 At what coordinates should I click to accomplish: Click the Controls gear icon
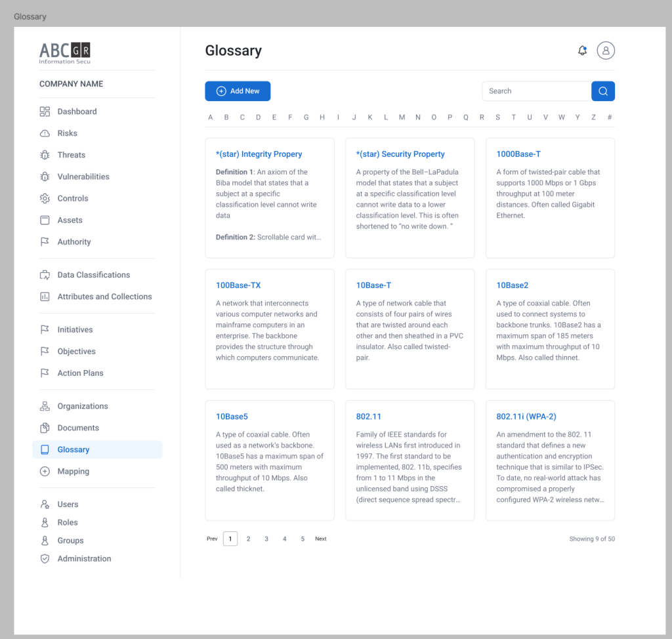click(45, 198)
